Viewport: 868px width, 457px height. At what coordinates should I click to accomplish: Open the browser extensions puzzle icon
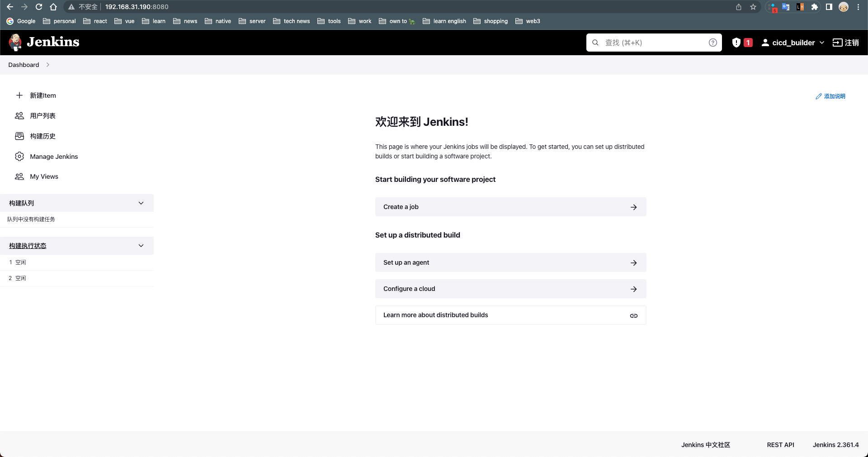pyautogui.click(x=815, y=7)
